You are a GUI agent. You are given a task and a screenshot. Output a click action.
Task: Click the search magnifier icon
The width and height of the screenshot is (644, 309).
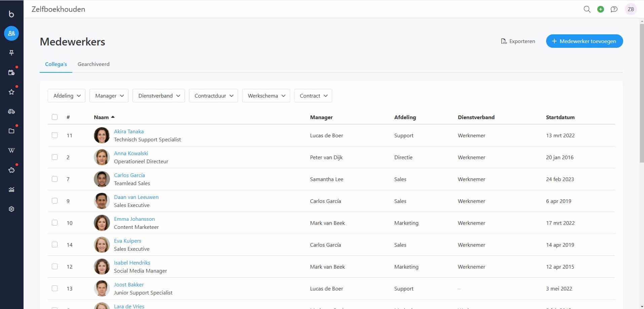click(x=587, y=9)
